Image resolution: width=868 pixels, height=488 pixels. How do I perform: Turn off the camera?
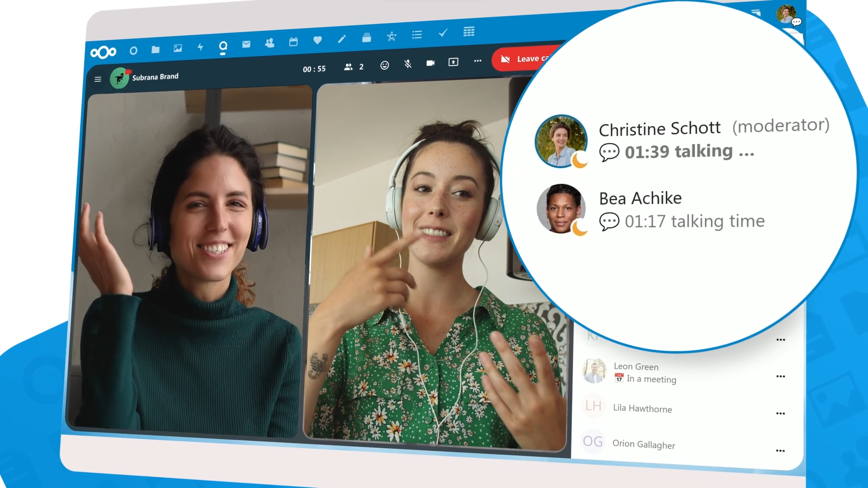pyautogui.click(x=430, y=62)
